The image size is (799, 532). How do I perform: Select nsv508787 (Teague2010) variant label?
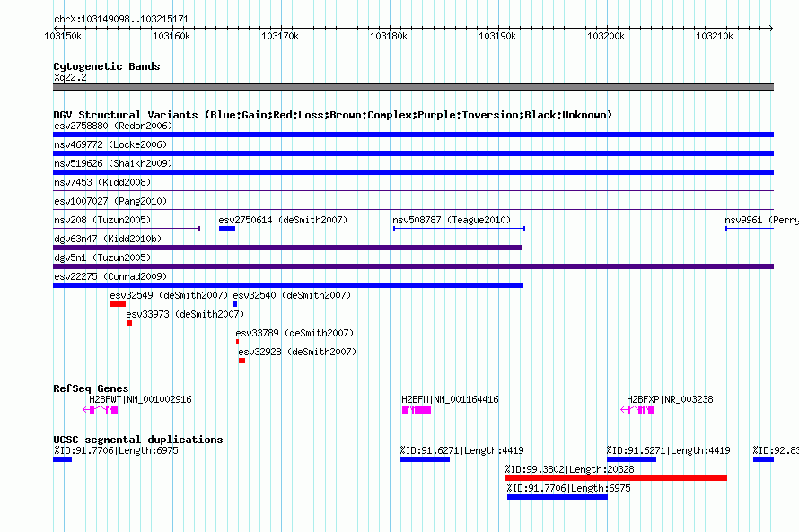[452, 220]
